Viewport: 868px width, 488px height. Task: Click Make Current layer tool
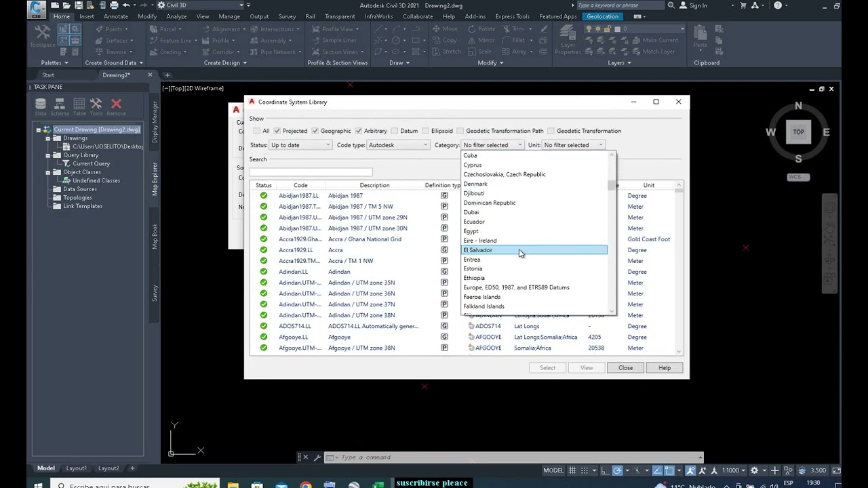(654, 40)
